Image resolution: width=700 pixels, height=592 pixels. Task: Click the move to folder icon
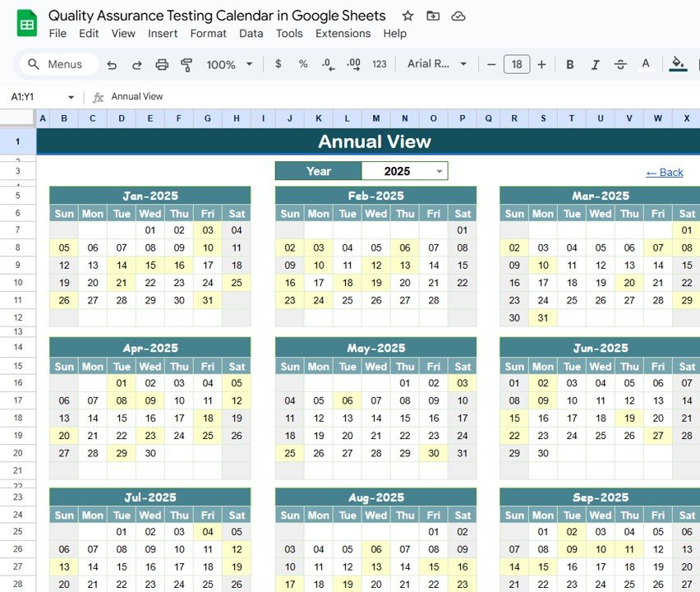pos(433,16)
